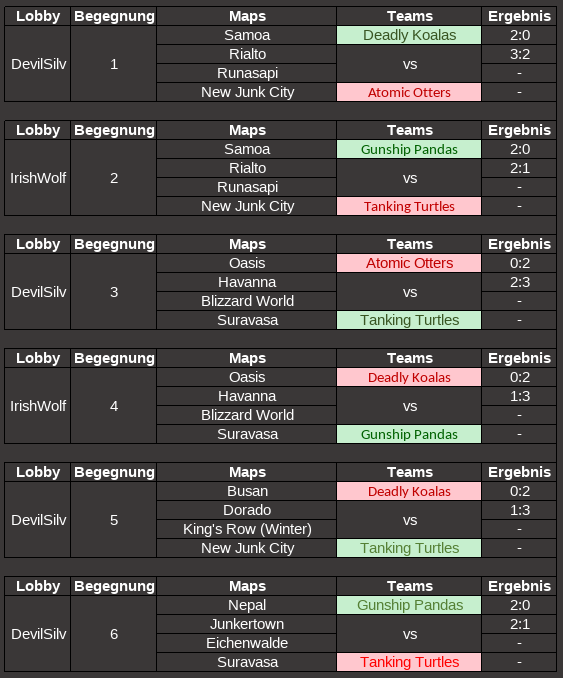Click the Ergebnis header of first table
The width and height of the screenshot is (563, 678).
[519, 16]
